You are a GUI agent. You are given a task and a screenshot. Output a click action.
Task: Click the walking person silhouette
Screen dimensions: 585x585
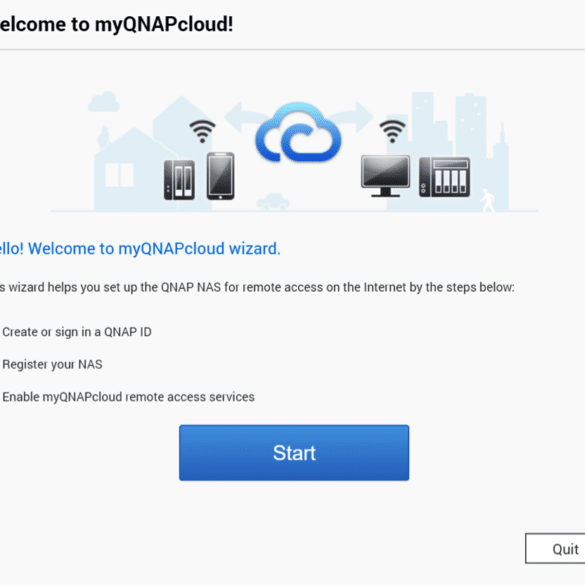coord(487,201)
